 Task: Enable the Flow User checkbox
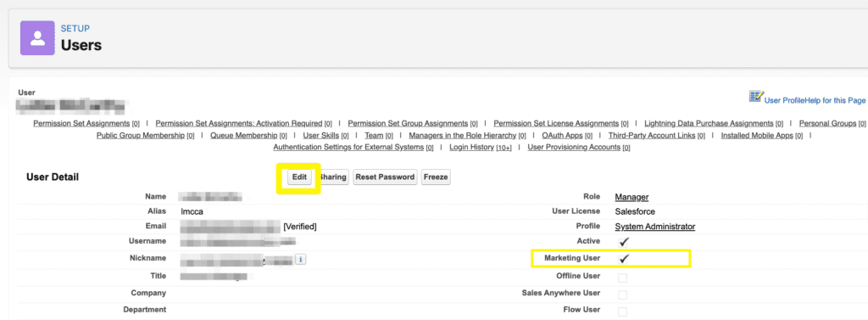tap(623, 312)
